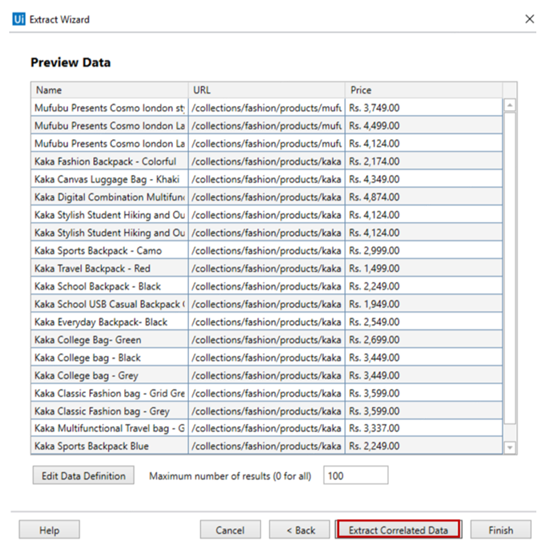The height and width of the screenshot is (547, 554).
Task: Select the Rs. 2,549.00 price cell
Action: (424, 322)
